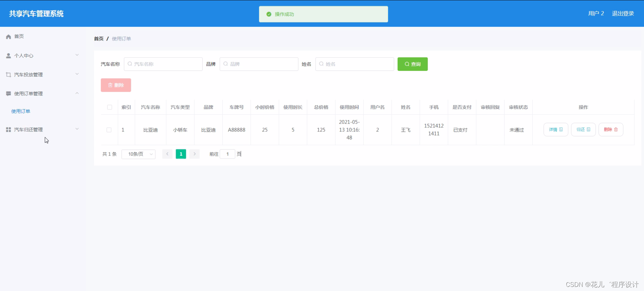Image resolution: width=644 pixels, height=291 pixels.
Task: Click the red 删除 button in 比亚迪 row
Action: pos(611,130)
